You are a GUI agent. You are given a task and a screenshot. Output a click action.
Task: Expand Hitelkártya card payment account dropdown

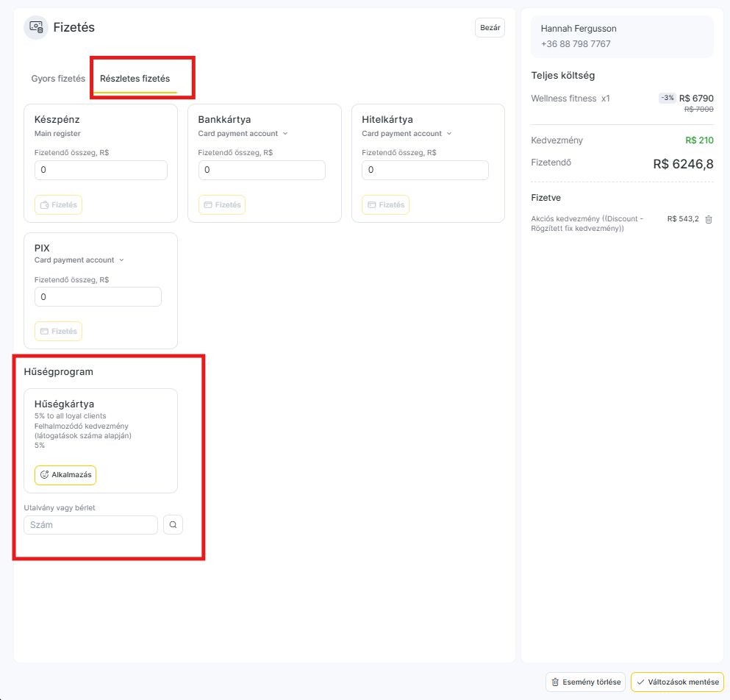click(407, 134)
